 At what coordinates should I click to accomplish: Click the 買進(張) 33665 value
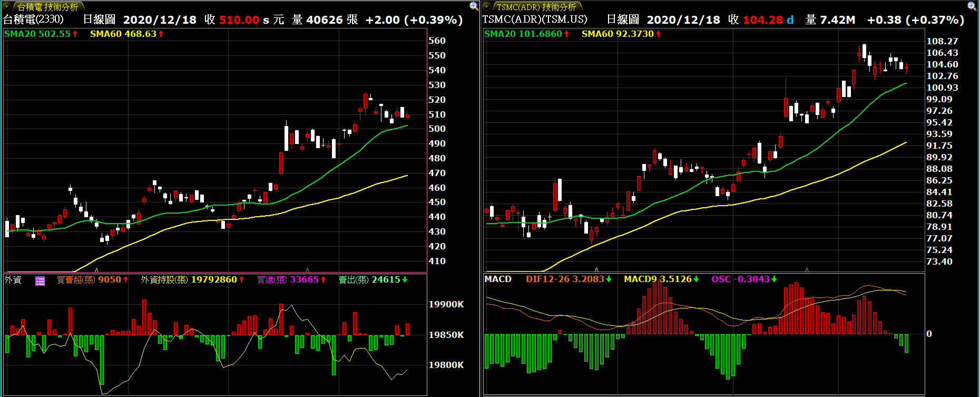point(291,279)
